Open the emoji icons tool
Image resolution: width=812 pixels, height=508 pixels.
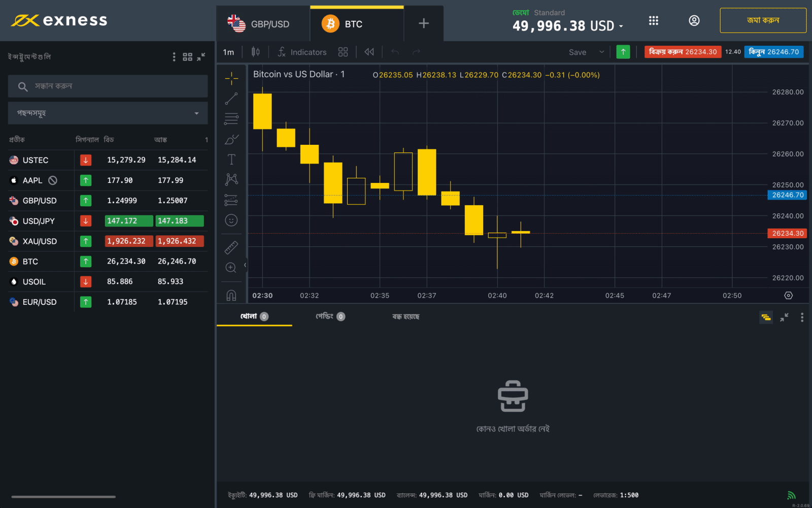point(231,220)
